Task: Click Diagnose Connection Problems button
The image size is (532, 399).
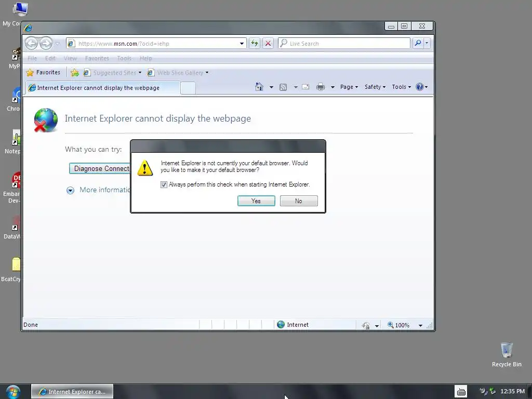Action: (x=100, y=169)
